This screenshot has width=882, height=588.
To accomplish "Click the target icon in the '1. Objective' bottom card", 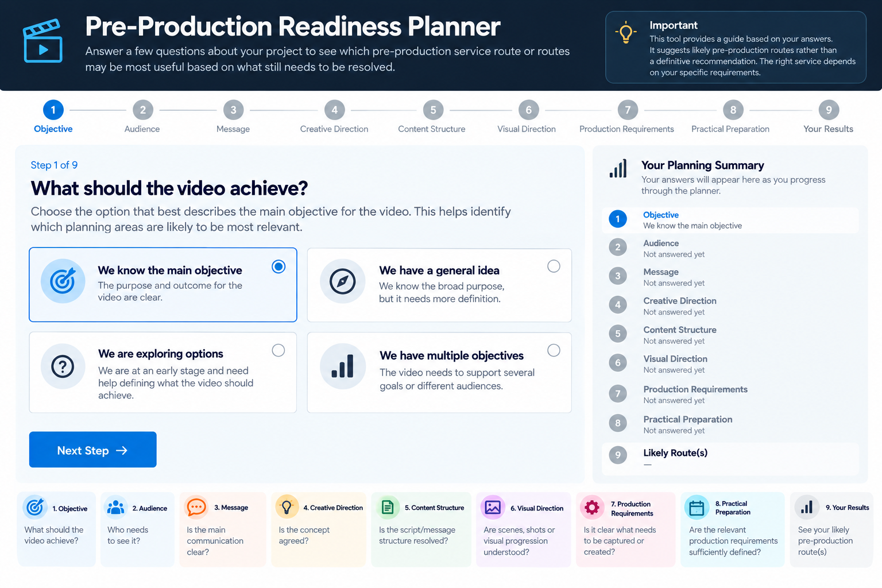I will tap(34, 507).
